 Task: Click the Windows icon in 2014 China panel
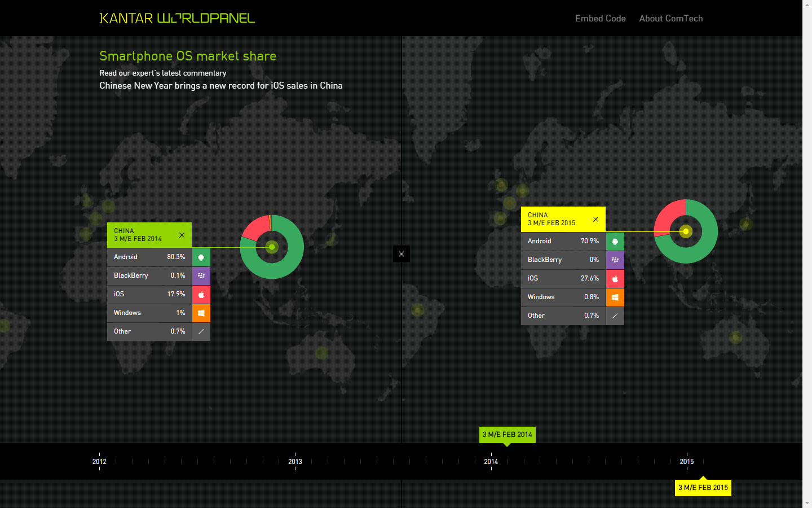click(x=201, y=313)
